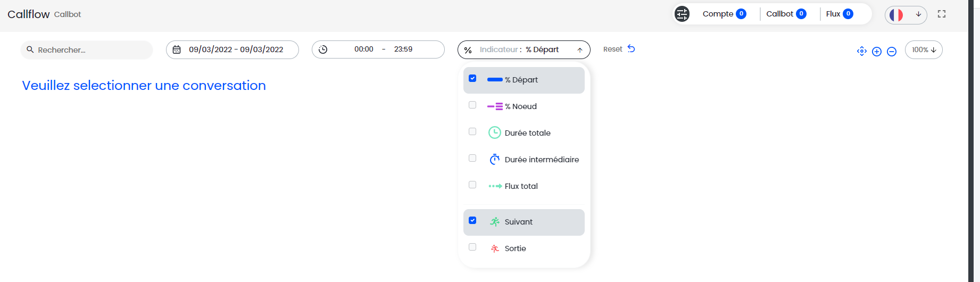Click the clock icon in the time range field
The height and width of the screenshot is (282, 980).
point(323,49)
